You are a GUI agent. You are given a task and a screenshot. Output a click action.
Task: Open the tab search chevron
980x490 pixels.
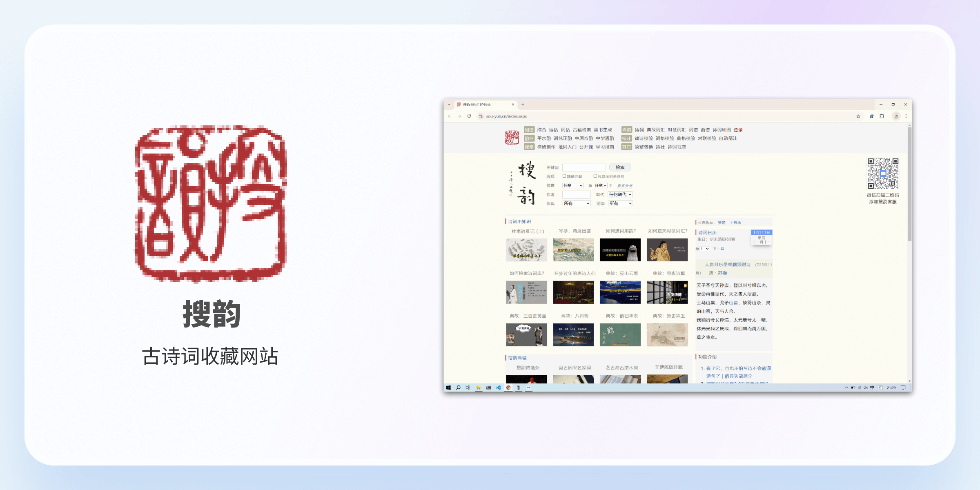449,105
